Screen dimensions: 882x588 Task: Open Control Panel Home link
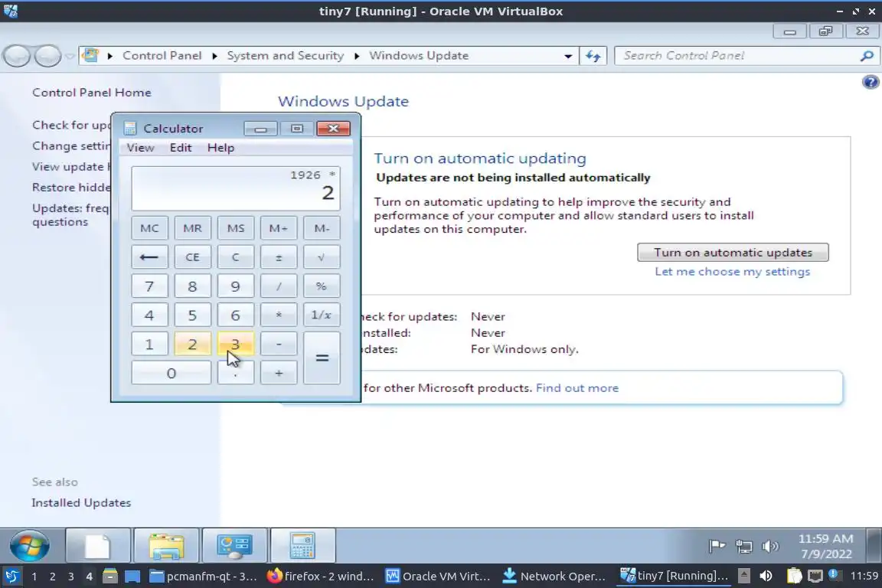91,93
